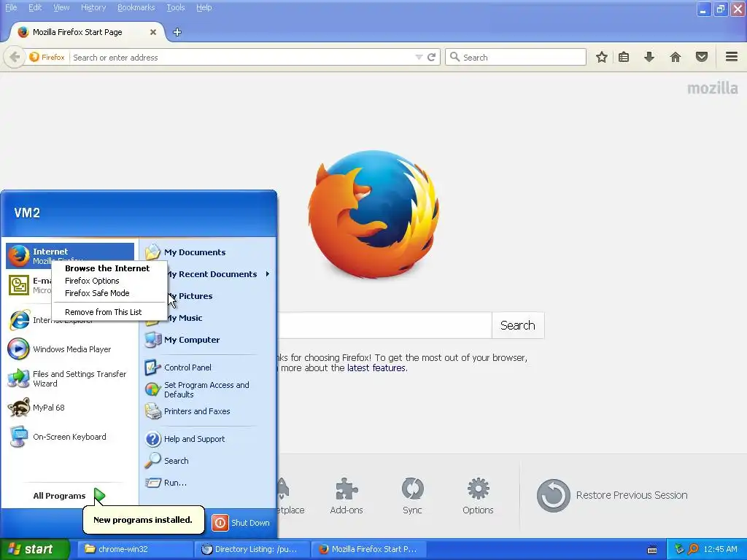747x560 pixels.
Task: Open the address bar history dropdown arrow
Action: (419, 57)
